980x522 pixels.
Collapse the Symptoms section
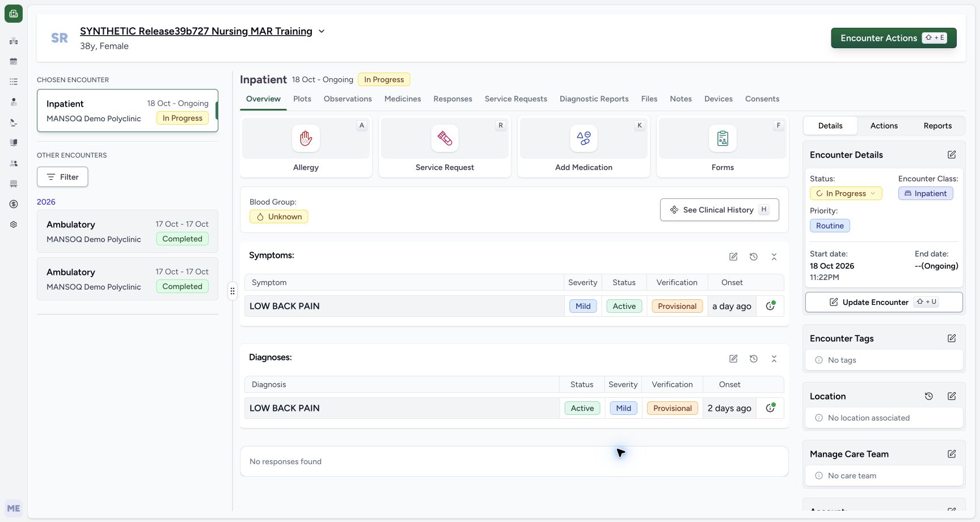774,257
